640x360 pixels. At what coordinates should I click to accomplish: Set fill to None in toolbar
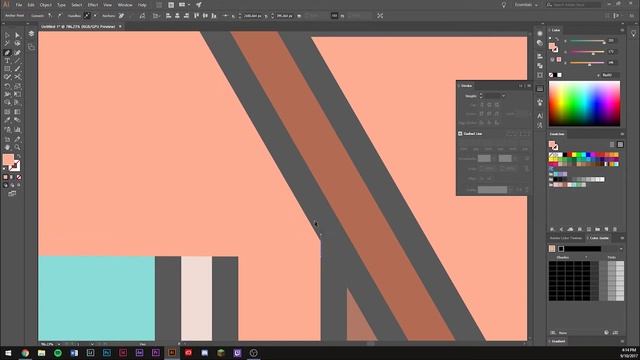coord(19,177)
